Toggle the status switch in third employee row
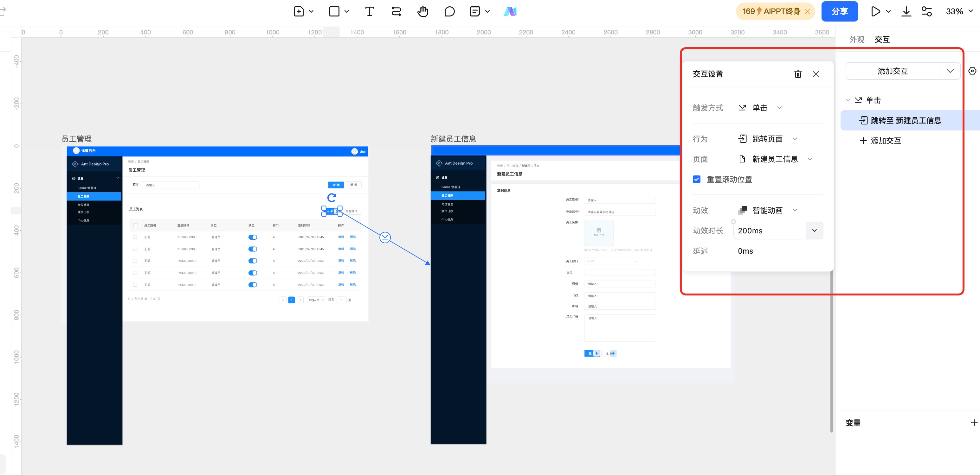This screenshot has height=475, width=980. (x=253, y=261)
